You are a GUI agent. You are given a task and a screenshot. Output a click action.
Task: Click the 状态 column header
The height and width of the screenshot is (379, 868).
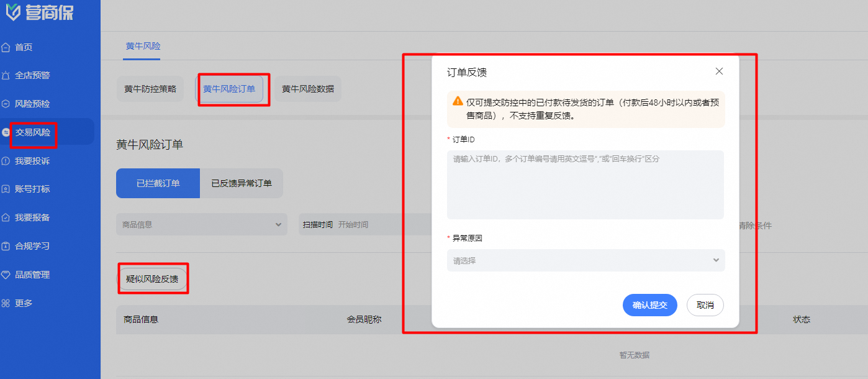pos(802,319)
